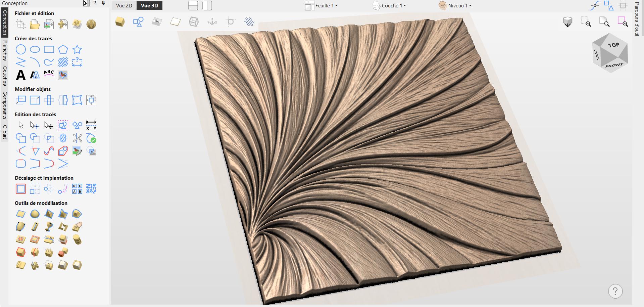
Task: Select the wavy vector texture tool
Action: click(x=63, y=62)
